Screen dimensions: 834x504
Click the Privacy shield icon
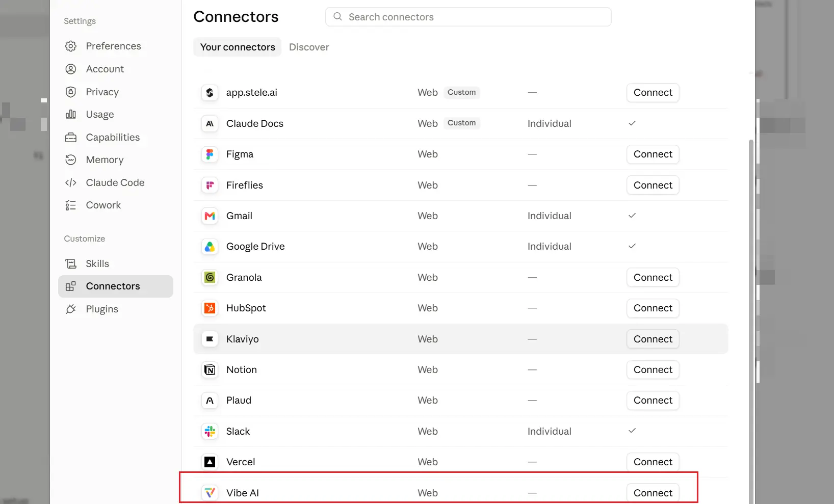(x=71, y=92)
